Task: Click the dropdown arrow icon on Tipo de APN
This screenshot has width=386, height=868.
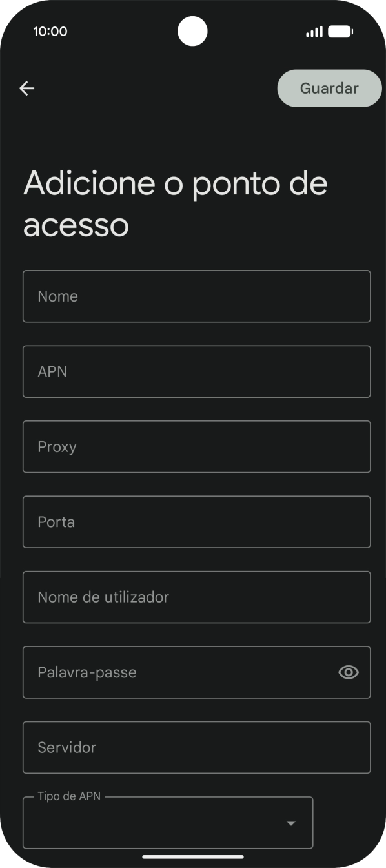Action: pos(291,823)
